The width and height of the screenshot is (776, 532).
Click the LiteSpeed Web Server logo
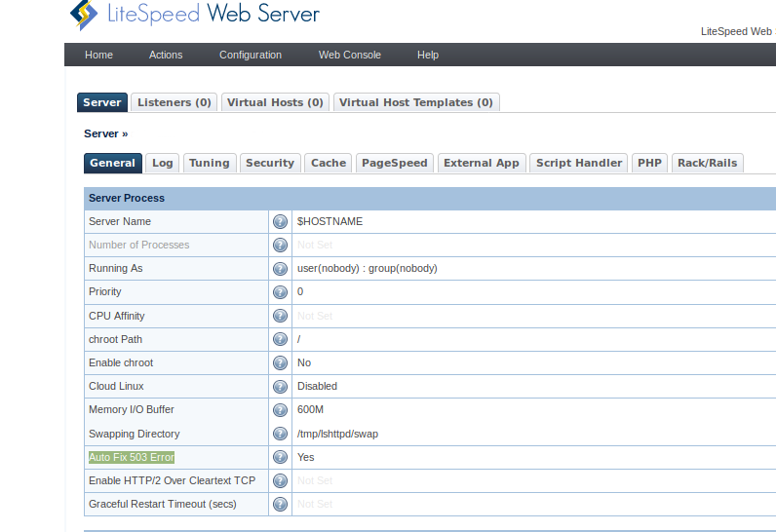(195, 15)
